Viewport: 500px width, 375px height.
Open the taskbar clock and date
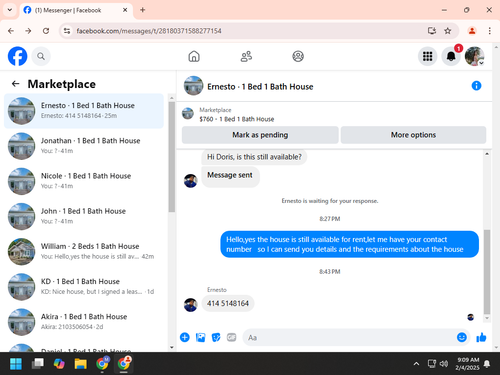(x=467, y=364)
